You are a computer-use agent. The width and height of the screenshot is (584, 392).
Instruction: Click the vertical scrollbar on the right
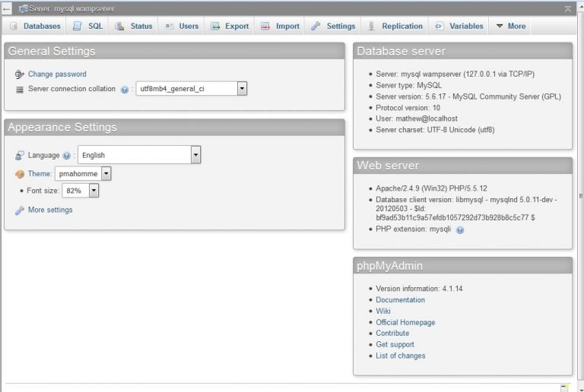pyautogui.click(x=581, y=196)
